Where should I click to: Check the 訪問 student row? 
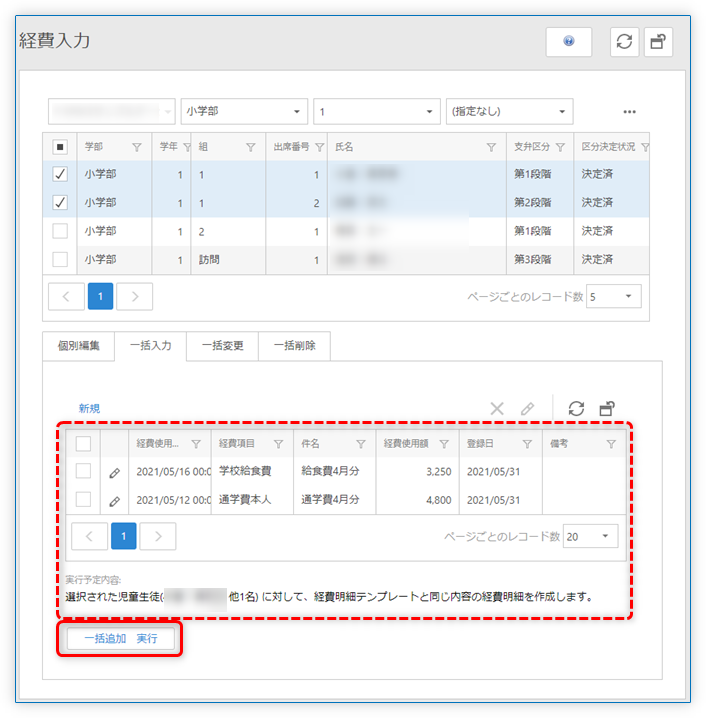pyautogui.click(x=60, y=259)
